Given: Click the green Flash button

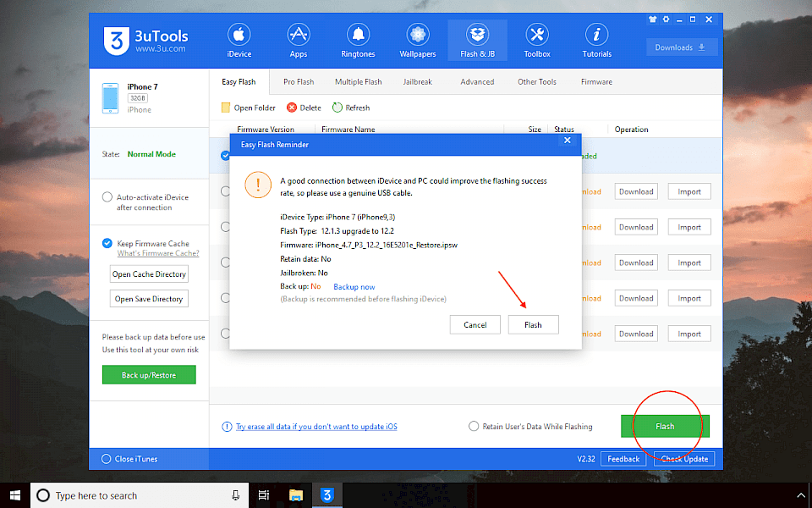Looking at the screenshot, I should [665, 426].
